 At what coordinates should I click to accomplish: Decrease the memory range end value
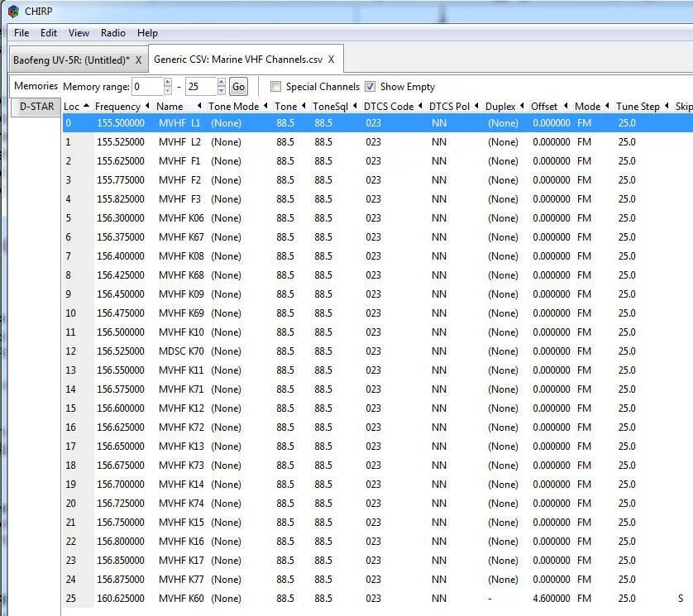click(x=222, y=91)
